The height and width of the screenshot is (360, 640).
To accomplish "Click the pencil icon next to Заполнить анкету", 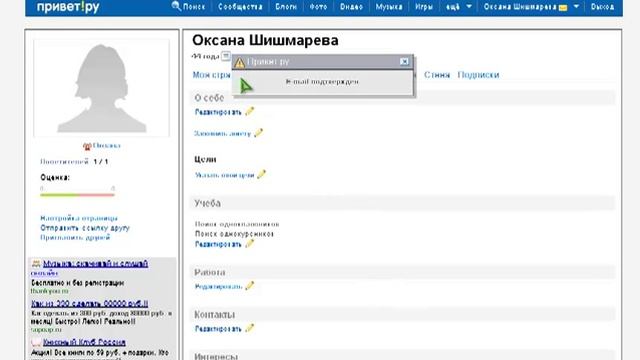I will pos(258,133).
